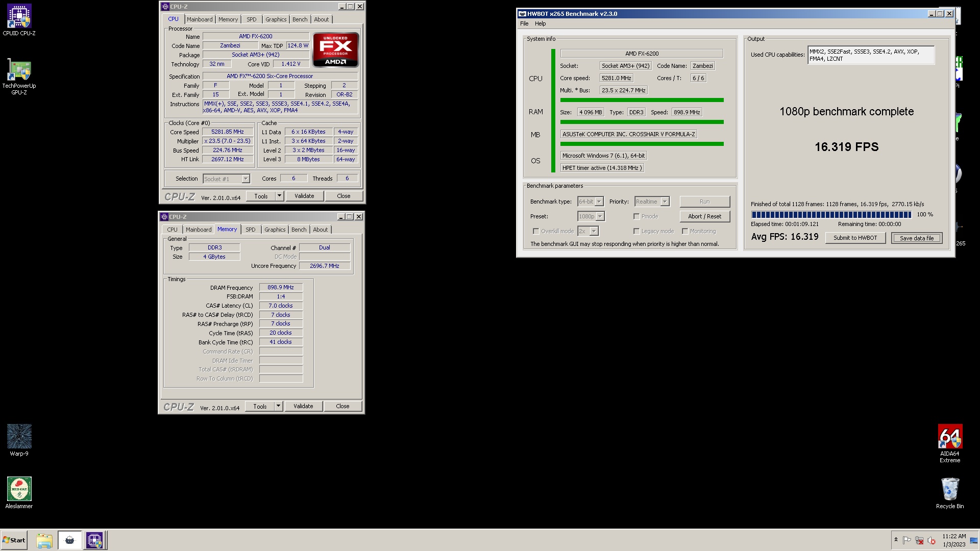Open the Preset 1080p dropdown
This screenshot has height=551, width=980.
[x=600, y=216]
